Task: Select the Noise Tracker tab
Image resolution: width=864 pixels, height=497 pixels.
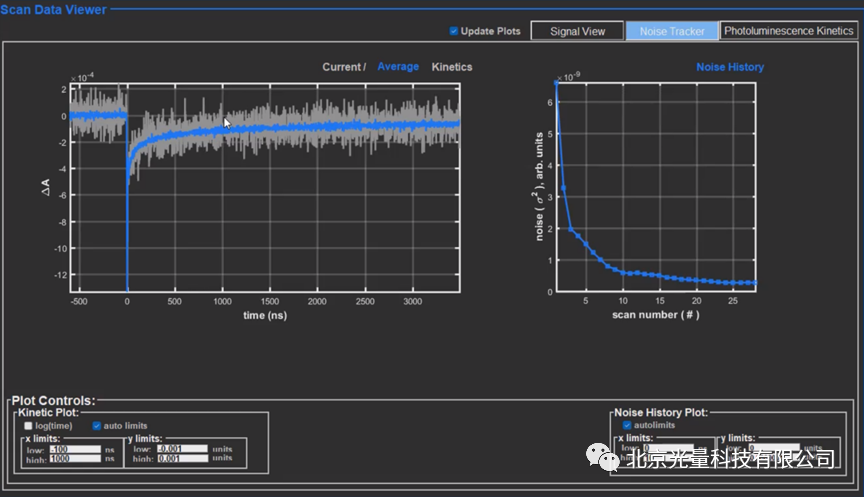Action: coord(672,31)
